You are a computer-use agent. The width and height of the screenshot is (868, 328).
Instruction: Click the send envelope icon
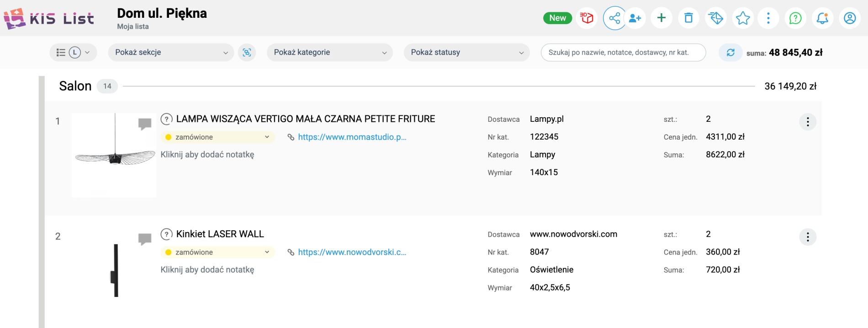point(715,18)
